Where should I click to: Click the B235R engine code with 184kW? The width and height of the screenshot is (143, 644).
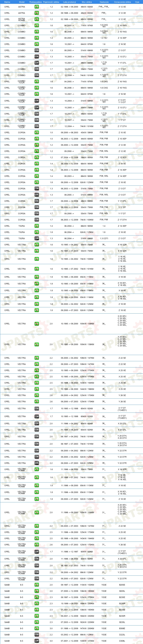(x=122, y=616)
